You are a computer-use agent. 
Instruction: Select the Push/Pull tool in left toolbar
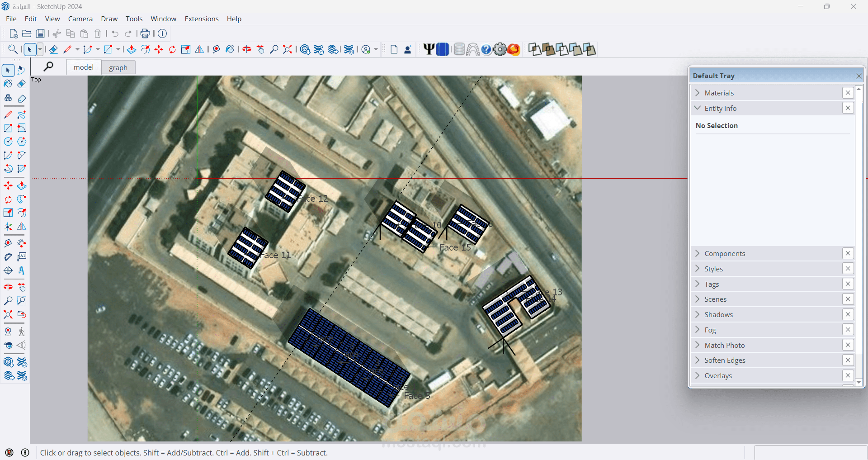22,185
